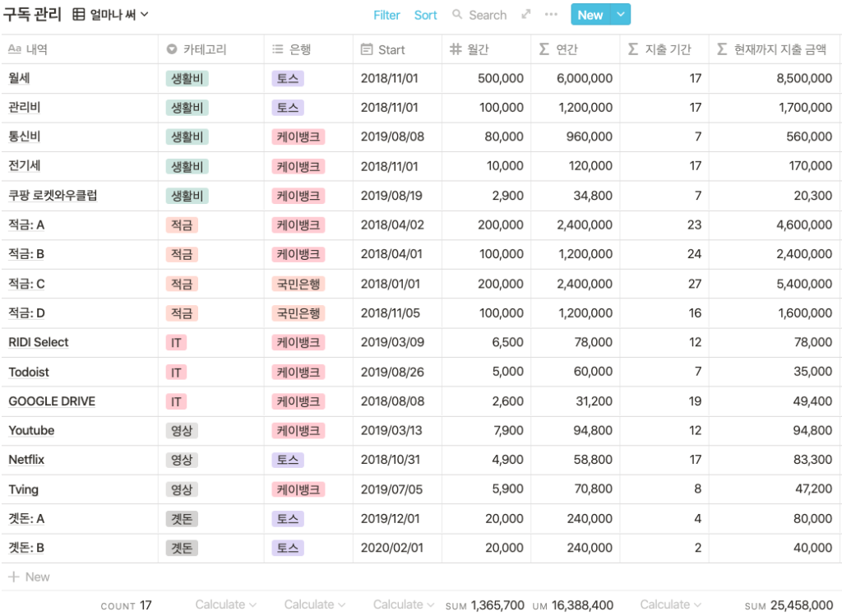Add a row with + New

[29, 577]
